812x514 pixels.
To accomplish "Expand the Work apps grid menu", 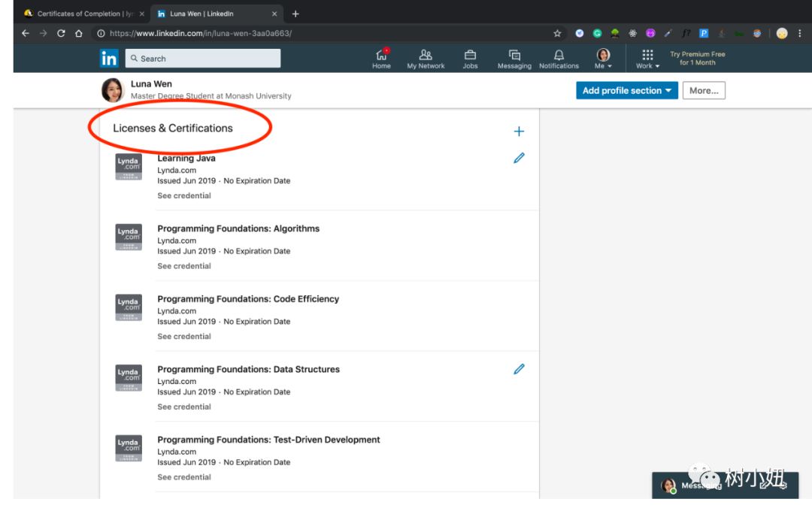I will pyautogui.click(x=648, y=59).
